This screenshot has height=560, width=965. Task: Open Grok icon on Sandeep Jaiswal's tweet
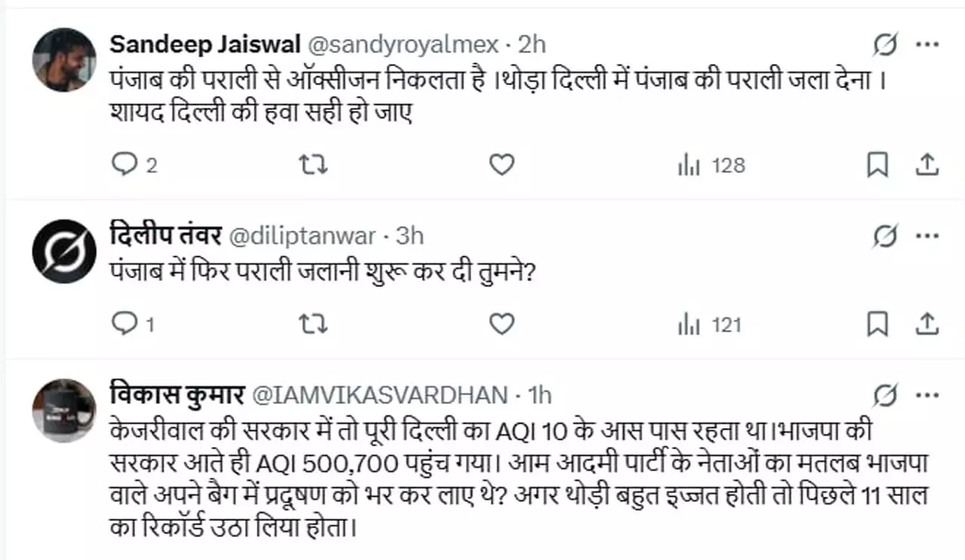[x=885, y=46]
